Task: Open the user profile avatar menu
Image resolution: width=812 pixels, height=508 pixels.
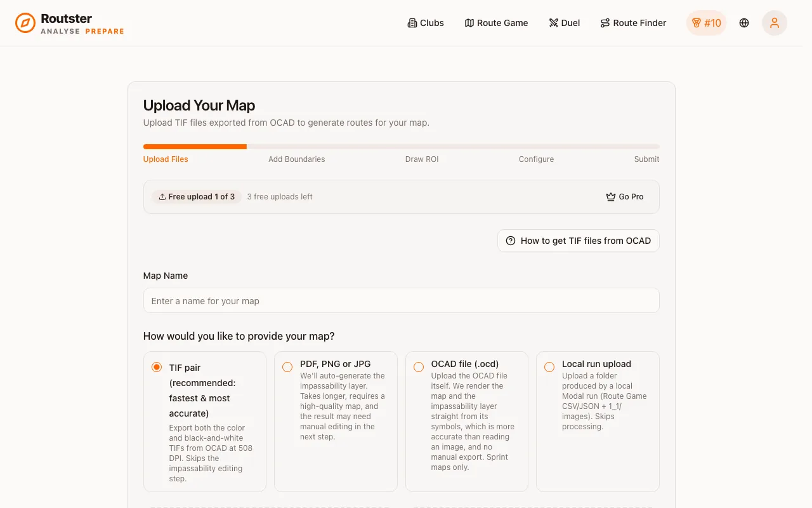Action: 775,23
